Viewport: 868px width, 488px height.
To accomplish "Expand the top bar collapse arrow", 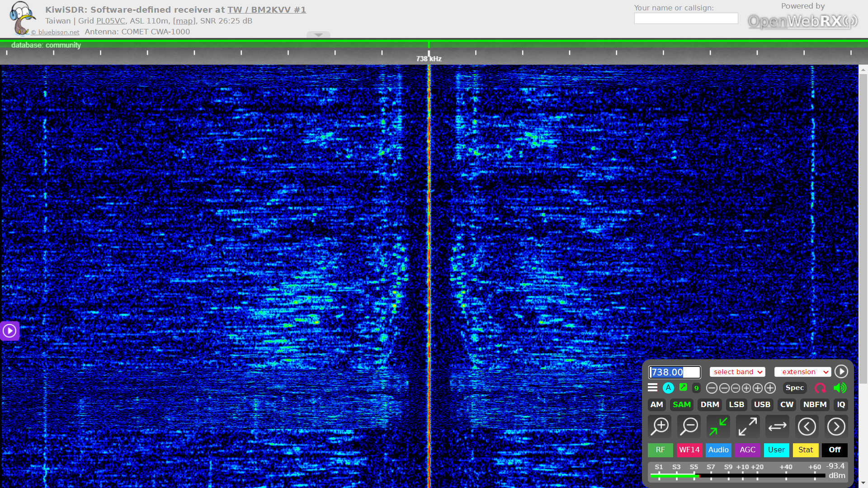I will pos(318,35).
